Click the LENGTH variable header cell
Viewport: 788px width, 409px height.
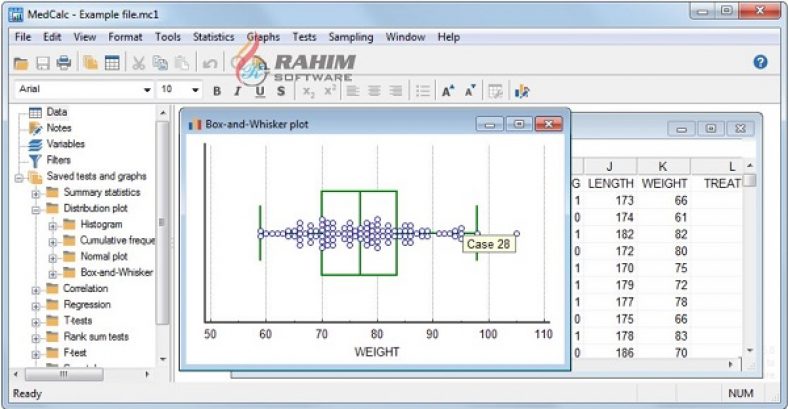[x=611, y=183]
